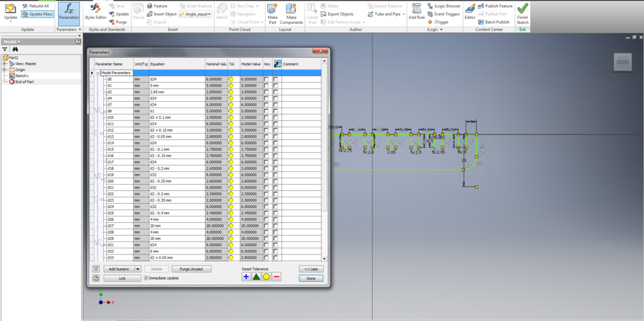Click the binoculars find icon in Model browser
The image size is (644, 321).
click(x=14, y=49)
